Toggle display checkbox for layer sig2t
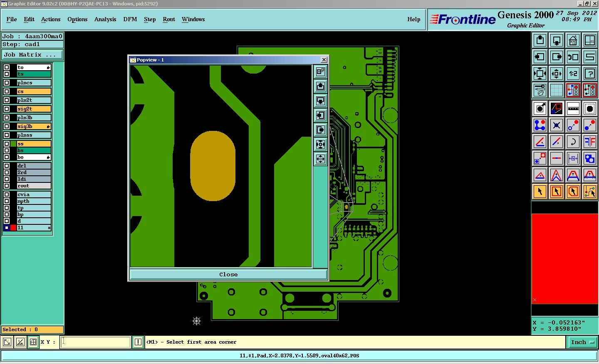 (7, 109)
